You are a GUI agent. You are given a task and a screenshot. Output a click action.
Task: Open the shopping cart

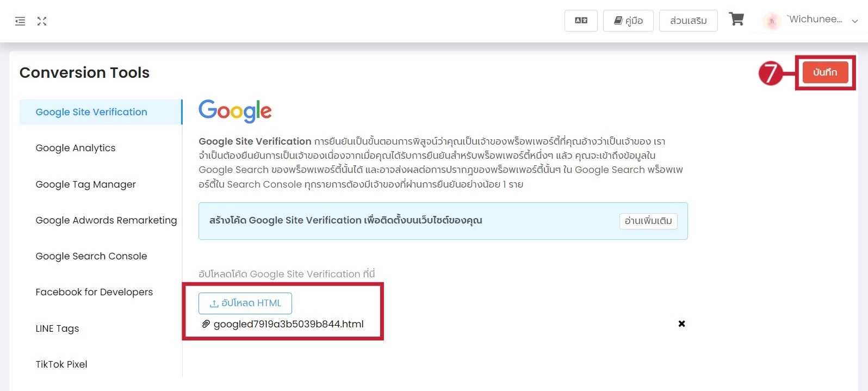tap(736, 20)
